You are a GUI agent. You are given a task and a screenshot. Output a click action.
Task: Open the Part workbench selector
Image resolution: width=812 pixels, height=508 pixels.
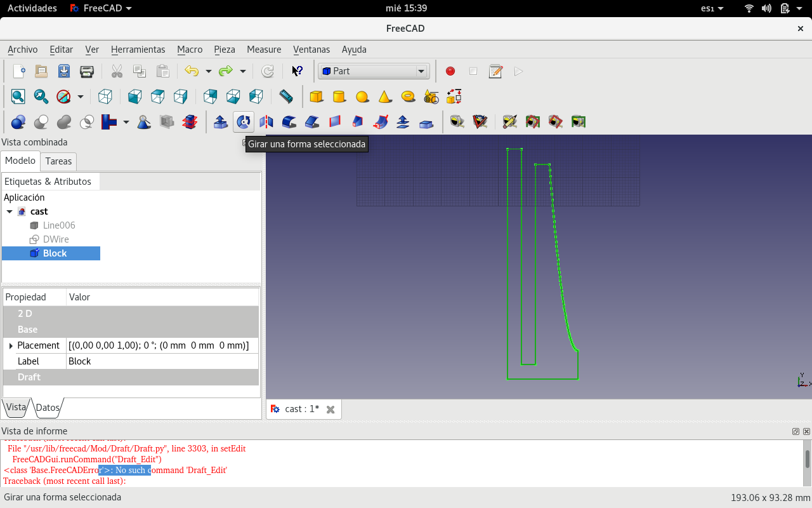[374, 71]
